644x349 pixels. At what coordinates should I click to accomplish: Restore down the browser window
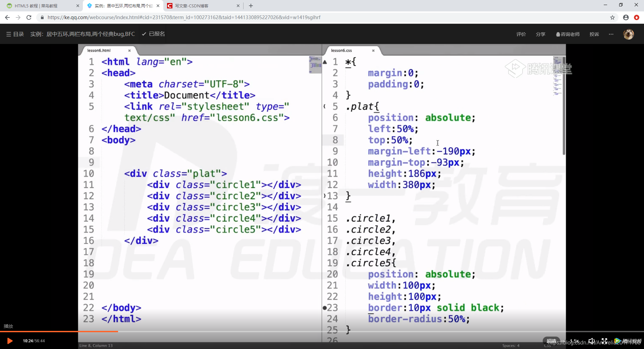point(621,5)
